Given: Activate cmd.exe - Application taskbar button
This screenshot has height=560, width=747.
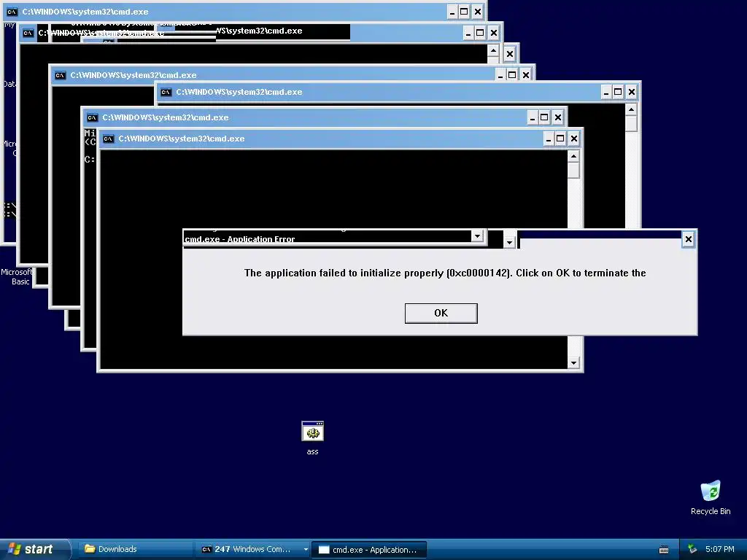Looking at the screenshot, I should [368, 550].
